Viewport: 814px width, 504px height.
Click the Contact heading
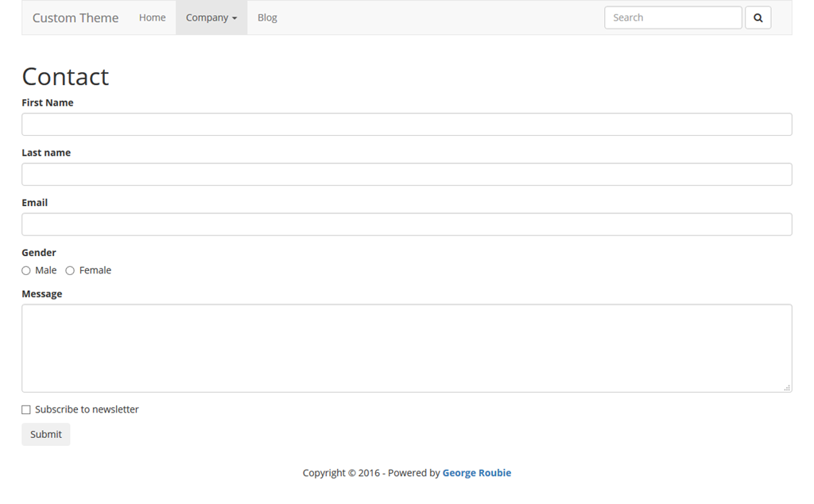[x=65, y=77]
